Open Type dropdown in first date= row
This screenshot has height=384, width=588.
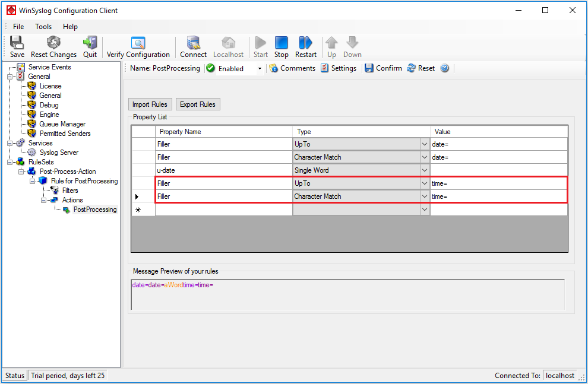coord(425,144)
